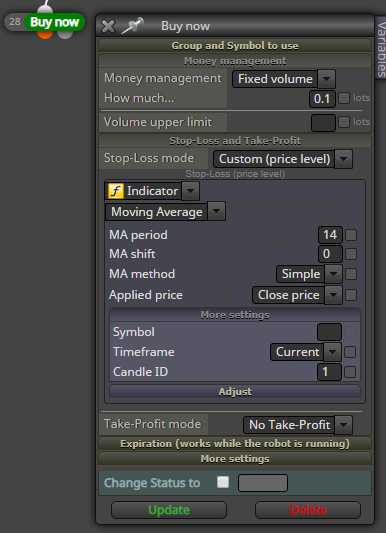The height and width of the screenshot is (533, 386).
Task: Open the Applied price Close price dropdown
Action: point(297,295)
